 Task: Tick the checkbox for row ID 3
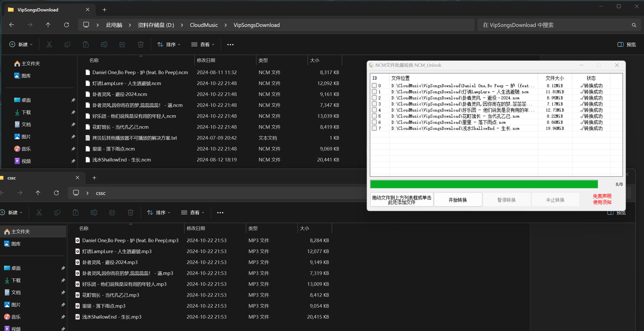click(374, 104)
